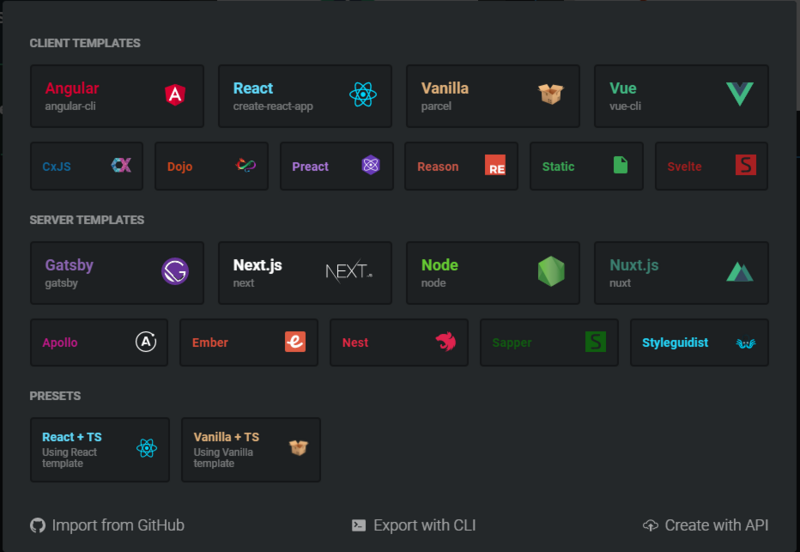Click the Vue green V logo
Screen dimensions: 800x552
tap(739, 94)
